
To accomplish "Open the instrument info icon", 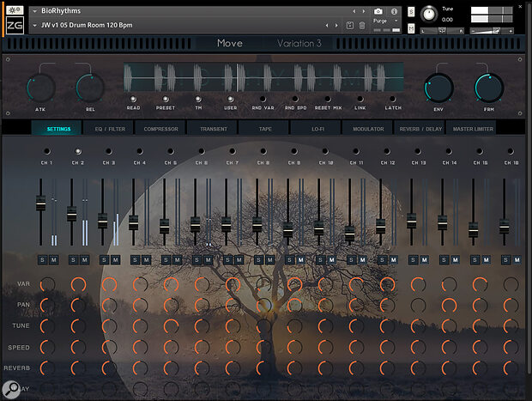I will 394,11.
